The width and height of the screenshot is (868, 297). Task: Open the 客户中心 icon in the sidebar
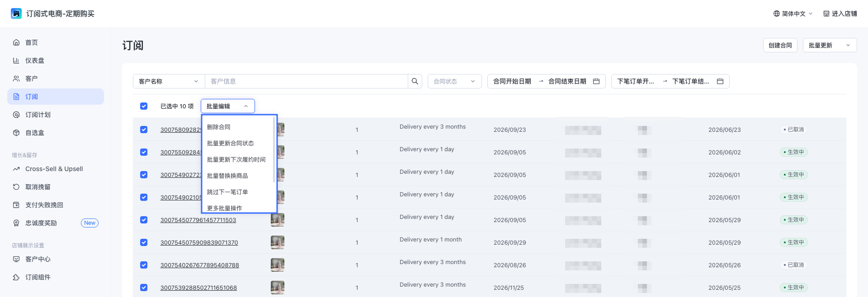16,259
